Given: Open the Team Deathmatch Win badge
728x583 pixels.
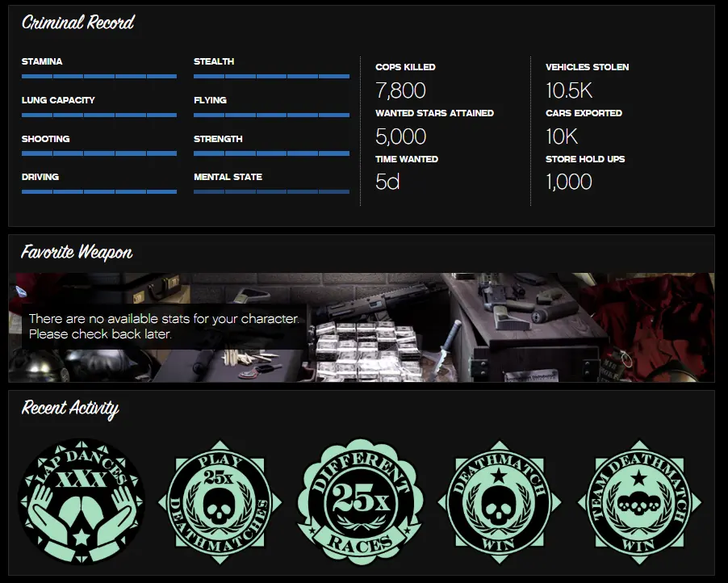Looking at the screenshot, I should tap(639, 501).
